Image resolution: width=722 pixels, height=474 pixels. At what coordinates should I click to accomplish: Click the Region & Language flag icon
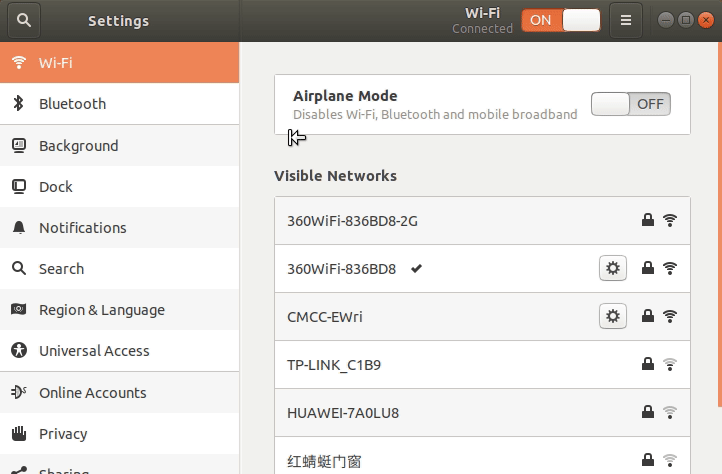19,309
